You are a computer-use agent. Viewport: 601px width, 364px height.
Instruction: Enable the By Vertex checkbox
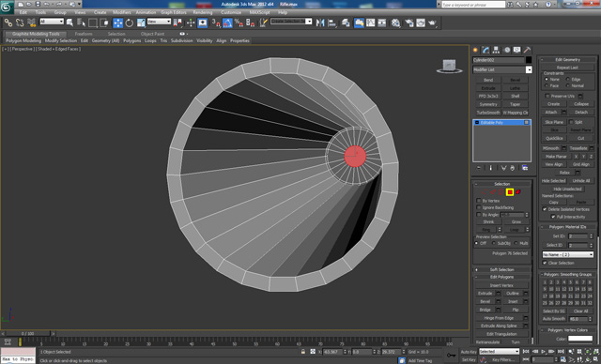(x=479, y=201)
